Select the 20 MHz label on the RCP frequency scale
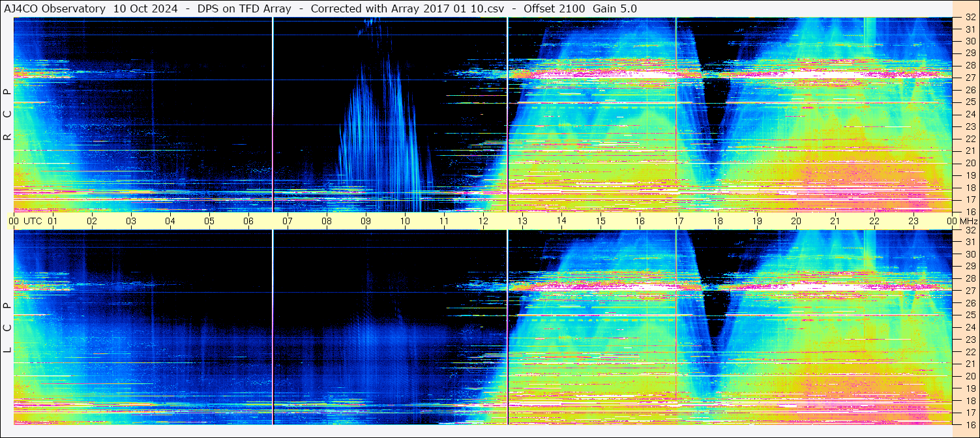980x438 pixels. 970,163
